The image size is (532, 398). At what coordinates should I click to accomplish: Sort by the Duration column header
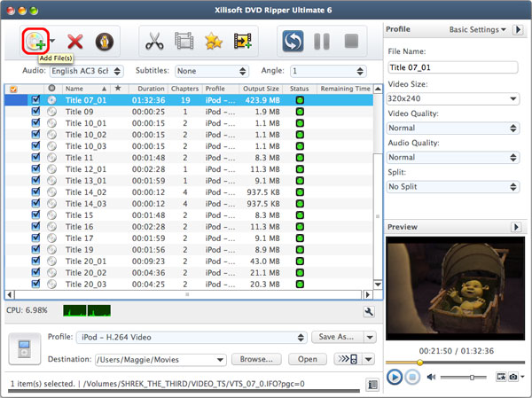coord(148,89)
